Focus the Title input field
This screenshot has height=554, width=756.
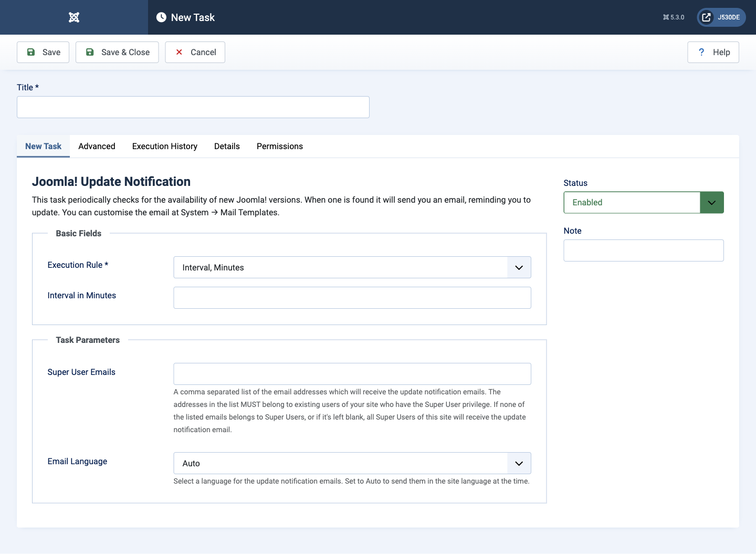(x=193, y=107)
